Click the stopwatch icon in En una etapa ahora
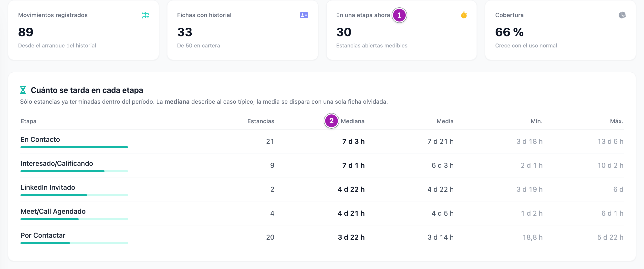 click(x=464, y=15)
